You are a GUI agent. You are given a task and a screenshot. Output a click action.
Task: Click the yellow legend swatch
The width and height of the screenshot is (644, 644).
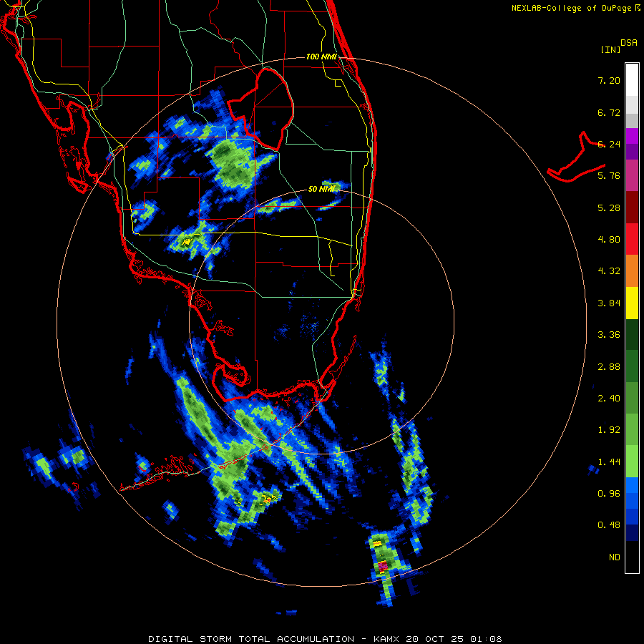point(632,303)
